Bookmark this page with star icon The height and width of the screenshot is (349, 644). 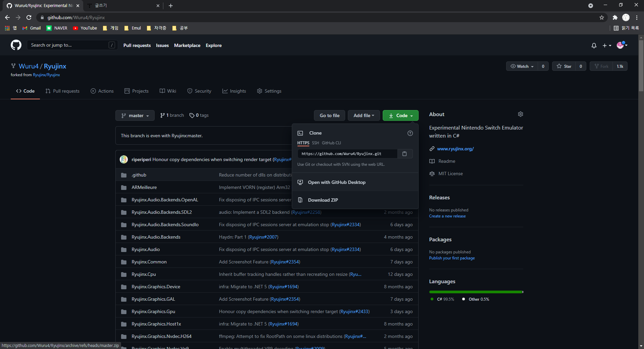tap(602, 17)
